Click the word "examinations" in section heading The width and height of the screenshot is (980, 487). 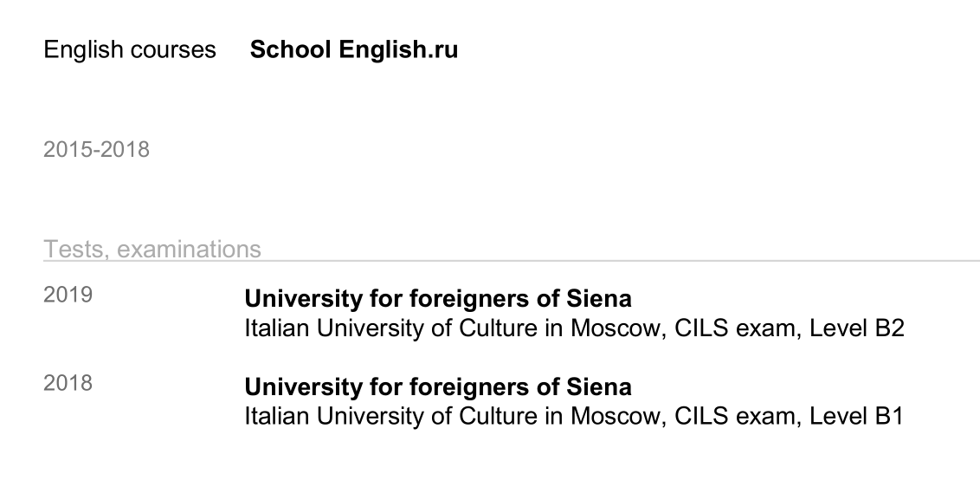pyautogui.click(x=189, y=250)
